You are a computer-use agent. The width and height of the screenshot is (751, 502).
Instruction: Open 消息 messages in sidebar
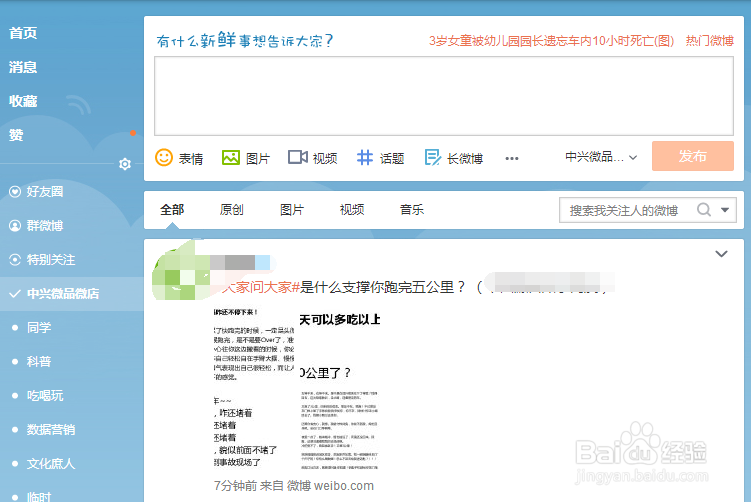(x=23, y=67)
